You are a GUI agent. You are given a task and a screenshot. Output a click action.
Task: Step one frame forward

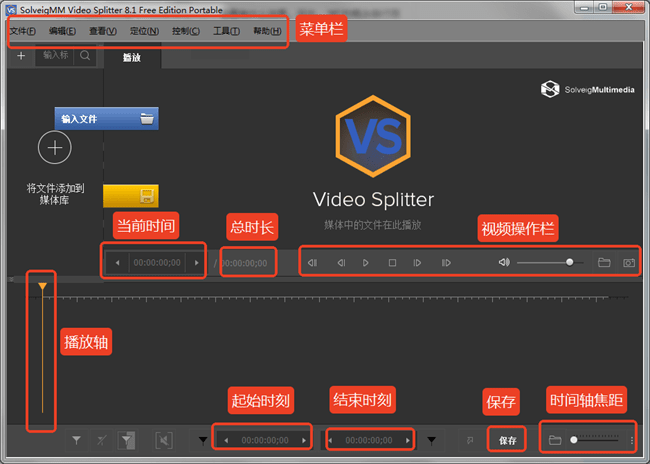click(417, 262)
